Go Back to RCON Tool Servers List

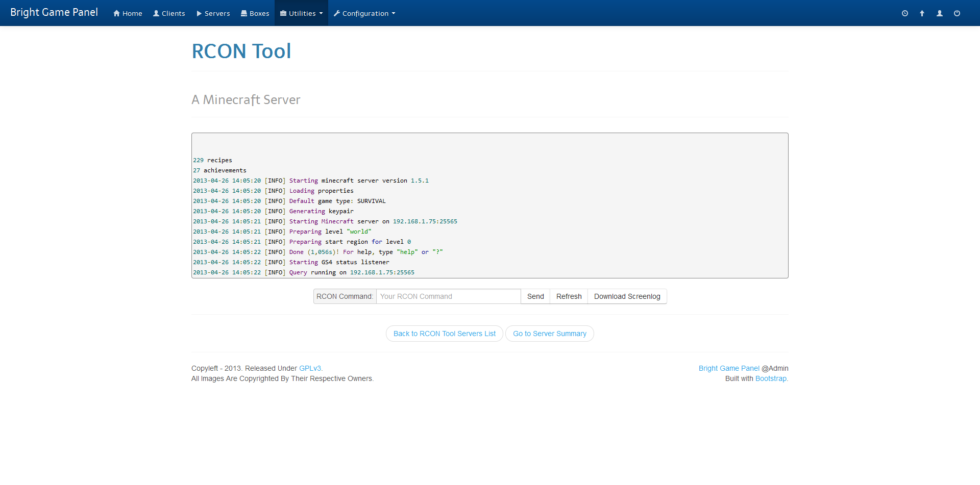[x=444, y=334]
